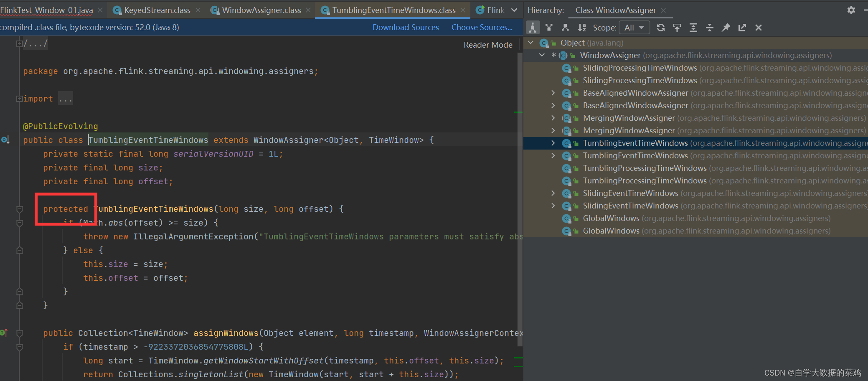This screenshot has width=868, height=381.
Task: Switch to WindowAssigner.class tab
Action: [261, 10]
